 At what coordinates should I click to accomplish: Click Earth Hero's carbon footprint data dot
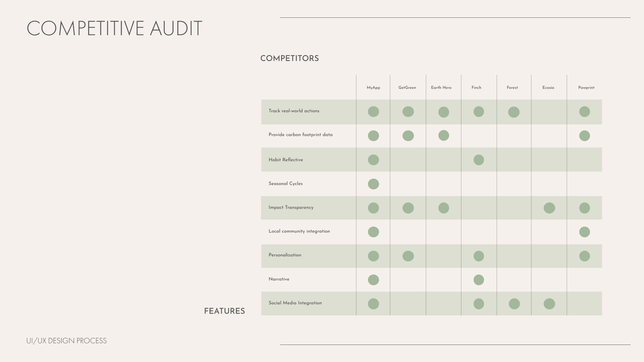pos(443,135)
